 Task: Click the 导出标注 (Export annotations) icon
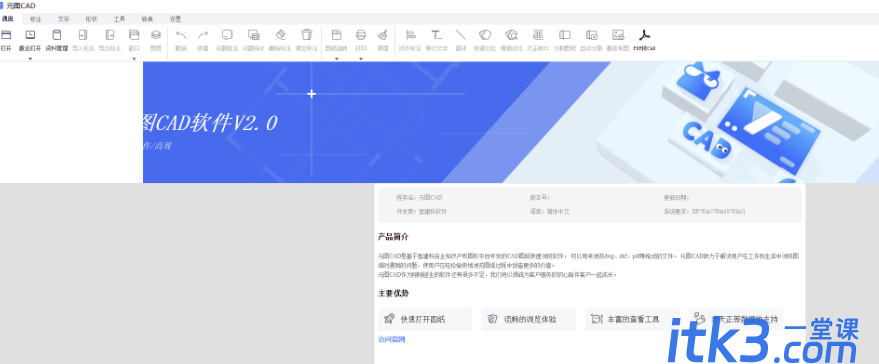pos(110,35)
